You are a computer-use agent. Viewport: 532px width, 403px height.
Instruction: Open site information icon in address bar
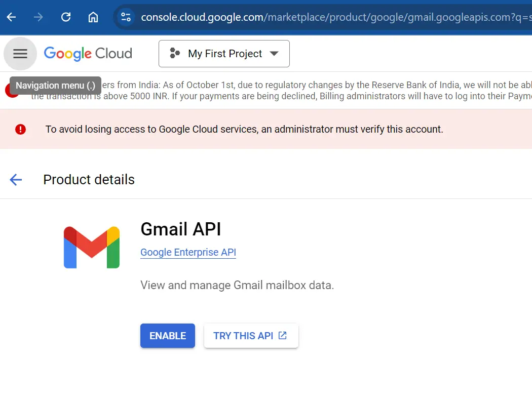126,17
